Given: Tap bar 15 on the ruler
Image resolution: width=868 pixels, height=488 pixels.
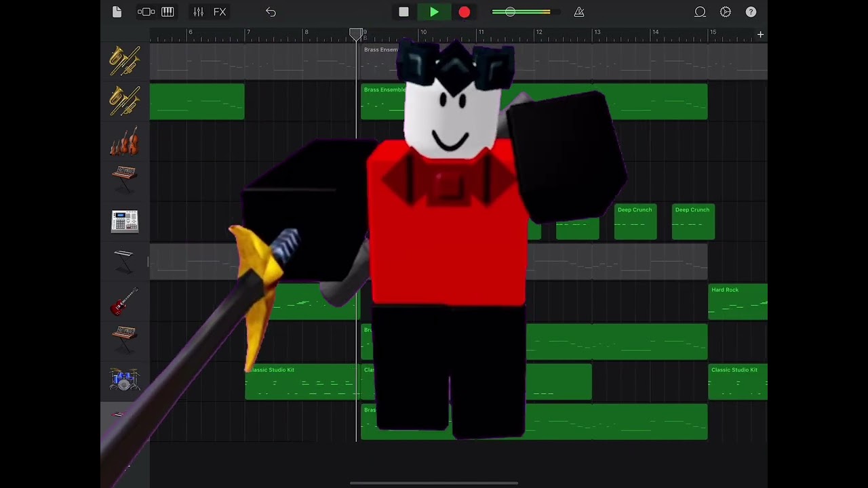Looking at the screenshot, I should coord(713,32).
